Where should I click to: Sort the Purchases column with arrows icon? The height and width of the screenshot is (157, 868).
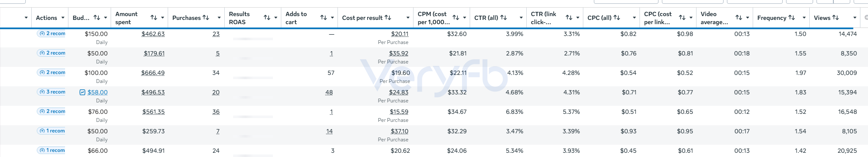[206, 18]
